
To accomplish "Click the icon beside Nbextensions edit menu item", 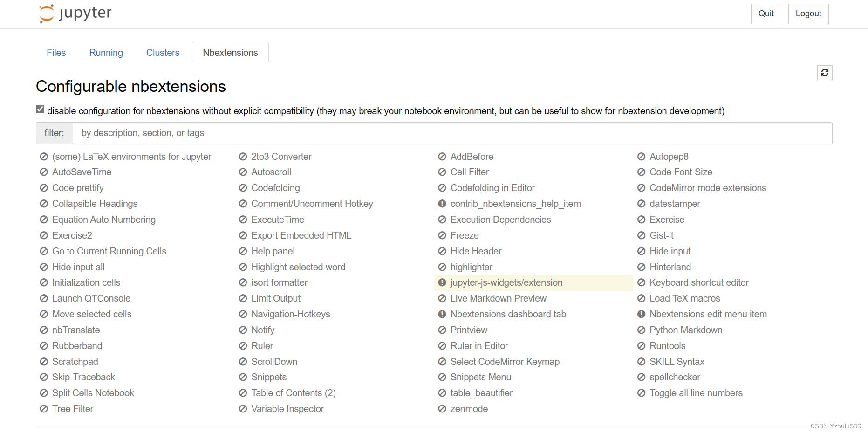I will [x=642, y=314].
